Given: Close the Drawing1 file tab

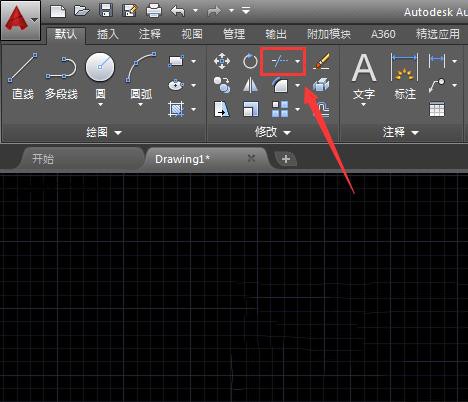Looking at the screenshot, I should point(251,158).
